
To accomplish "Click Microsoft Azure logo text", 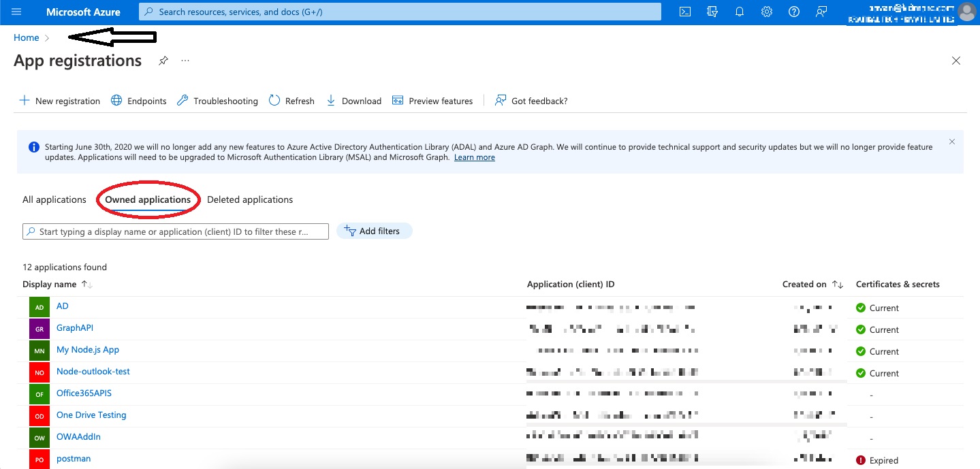I will coord(83,12).
